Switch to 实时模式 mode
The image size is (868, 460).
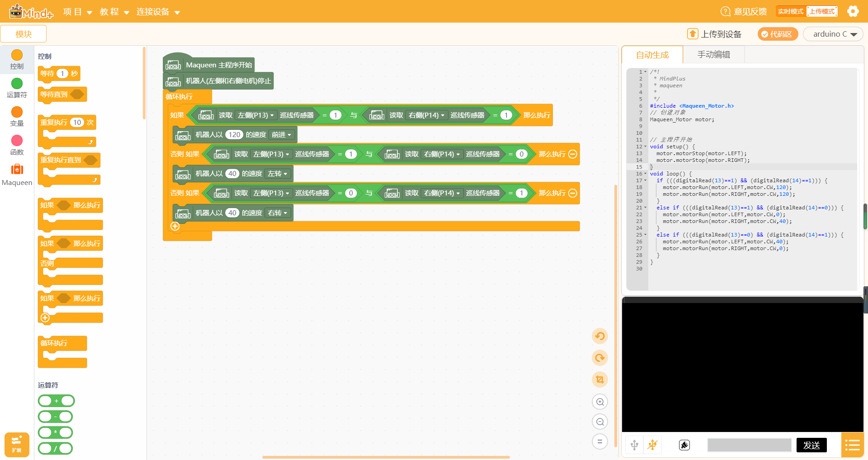click(791, 11)
